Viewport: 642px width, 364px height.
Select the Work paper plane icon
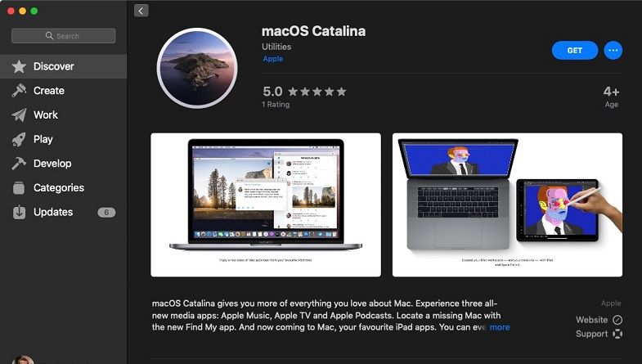19,115
